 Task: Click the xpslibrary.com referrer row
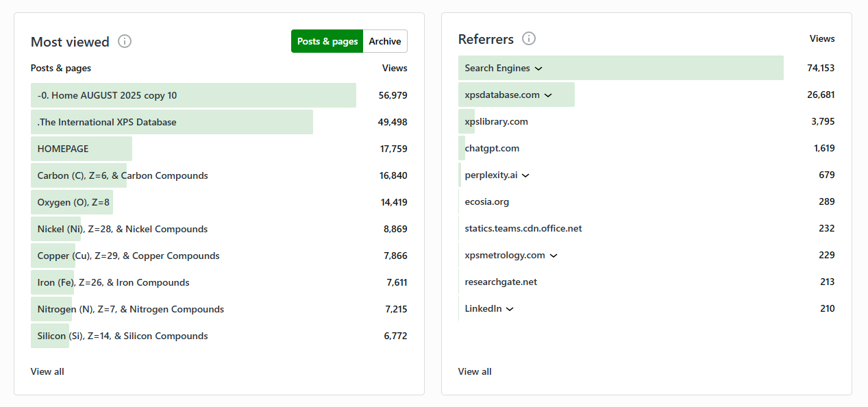coord(496,121)
